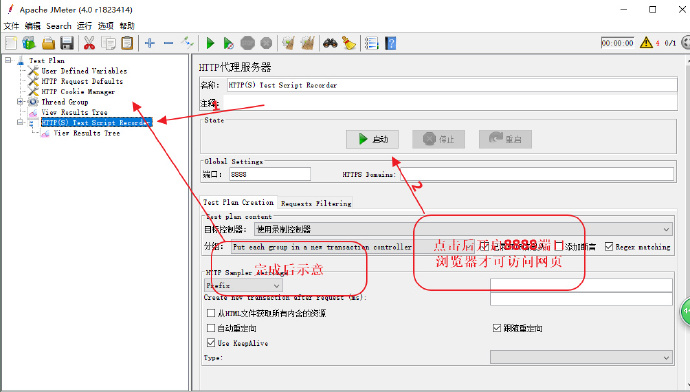Select HTTP Request Defaults in tree
Screen dimensions: 690x392
click(x=82, y=81)
